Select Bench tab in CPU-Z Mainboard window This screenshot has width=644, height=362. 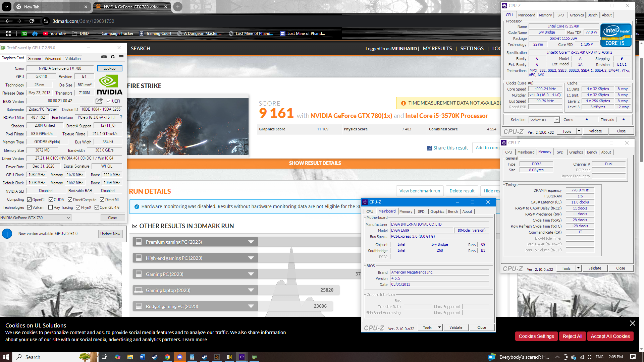click(x=453, y=212)
